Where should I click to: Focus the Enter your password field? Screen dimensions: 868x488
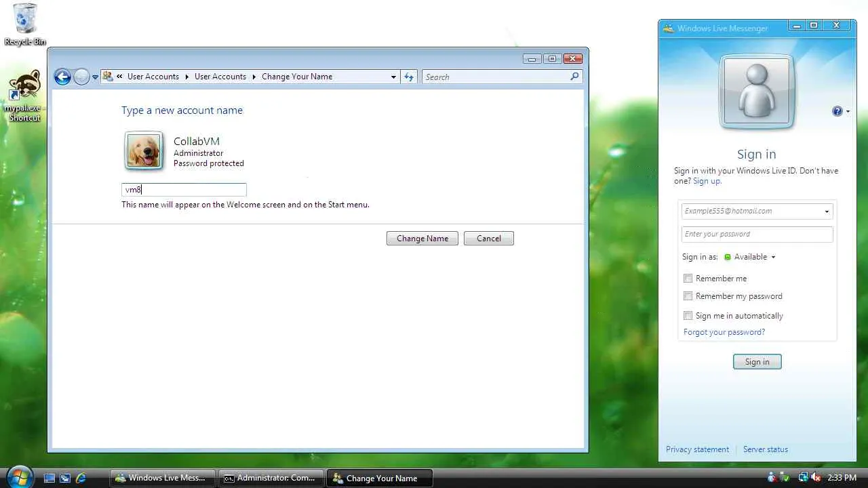click(757, 235)
